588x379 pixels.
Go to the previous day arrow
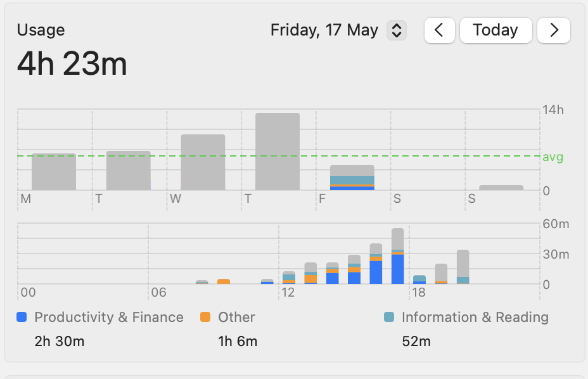point(440,30)
